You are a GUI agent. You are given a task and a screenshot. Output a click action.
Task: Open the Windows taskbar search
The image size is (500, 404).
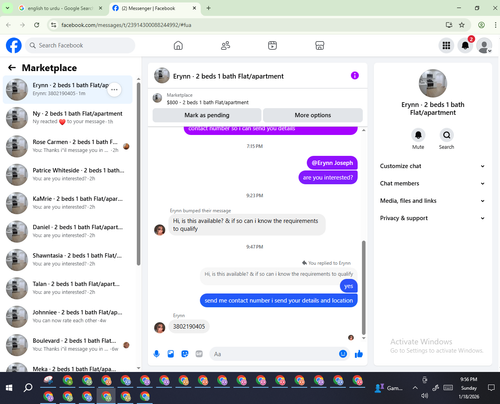click(x=28, y=388)
